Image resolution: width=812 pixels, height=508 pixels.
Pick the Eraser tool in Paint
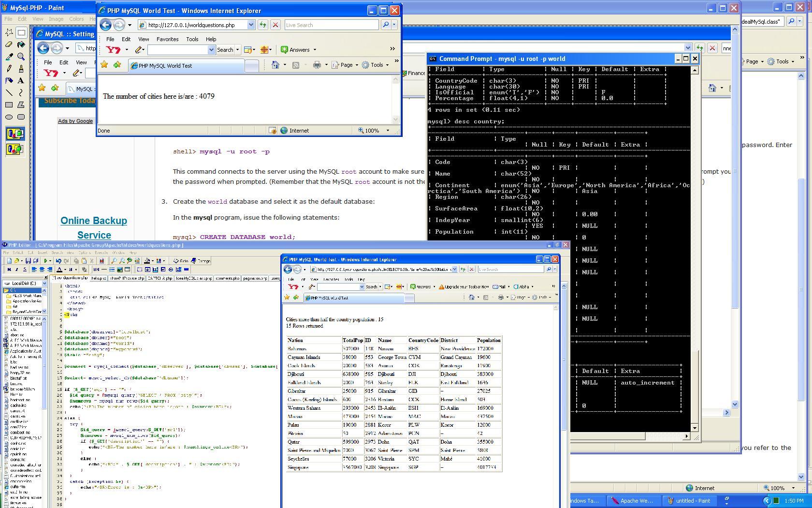(x=9, y=45)
